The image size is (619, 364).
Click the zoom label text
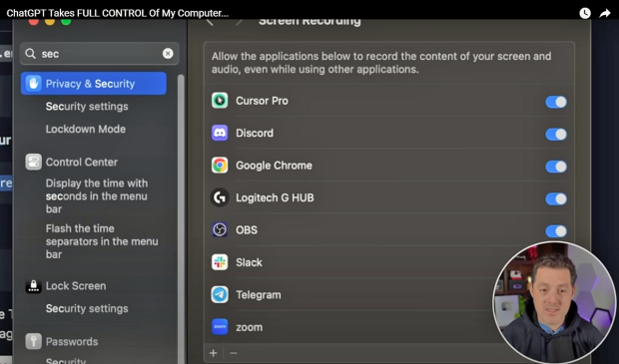tap(250, 327)
